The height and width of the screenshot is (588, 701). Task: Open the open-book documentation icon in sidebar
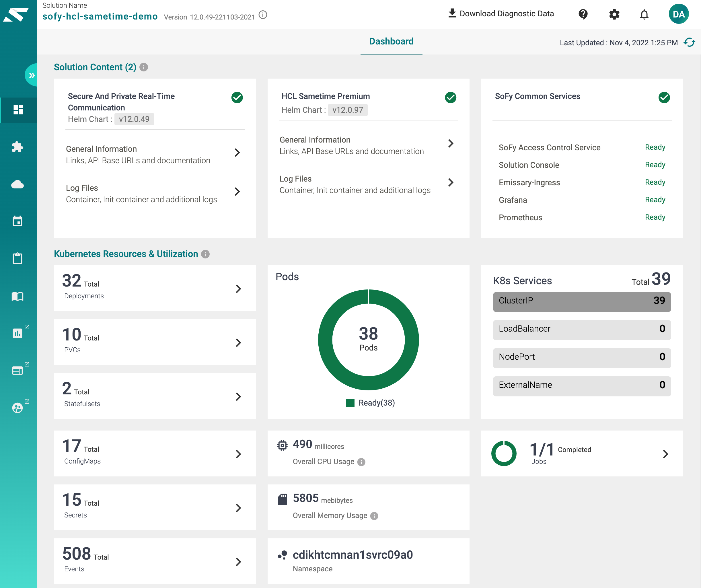click(18, 297)
